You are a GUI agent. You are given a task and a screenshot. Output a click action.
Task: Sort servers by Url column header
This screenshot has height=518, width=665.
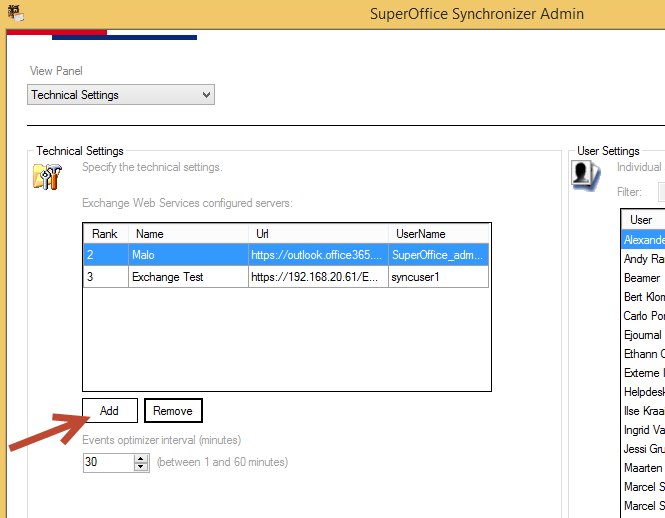point(319,234)
